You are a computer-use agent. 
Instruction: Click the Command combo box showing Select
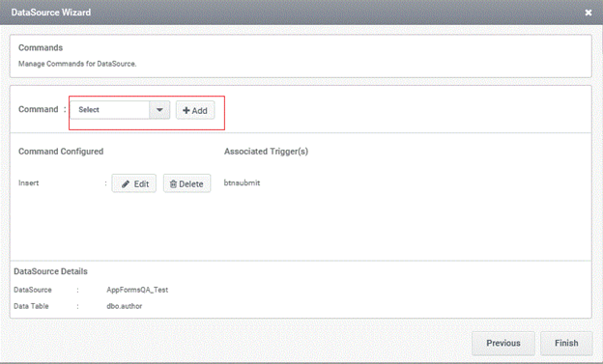tap(120, 110)
